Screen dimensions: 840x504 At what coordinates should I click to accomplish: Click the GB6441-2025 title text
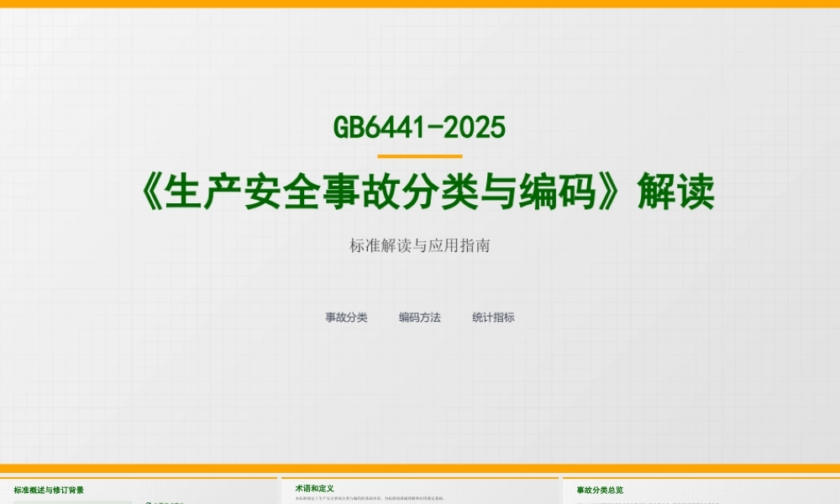point(419,128)
